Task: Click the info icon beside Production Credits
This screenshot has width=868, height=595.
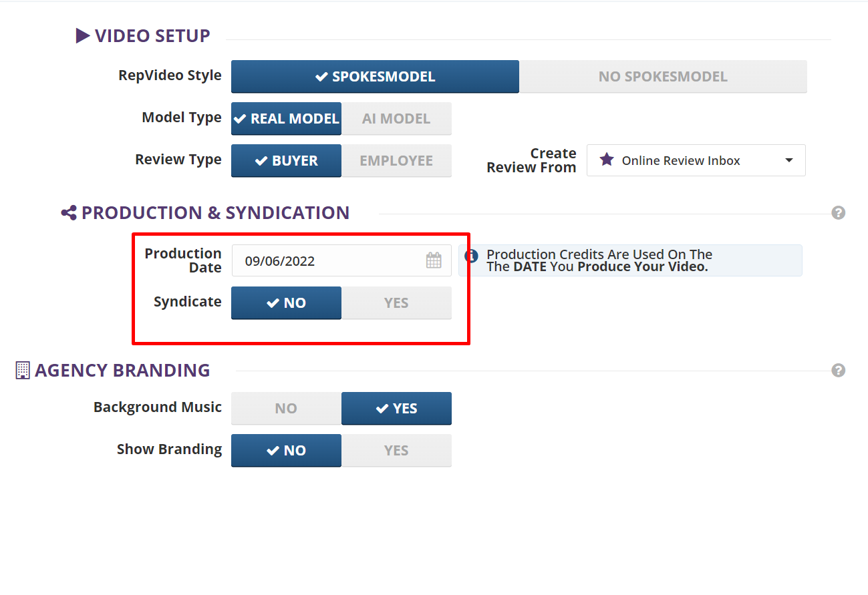Action: pos(471,256)
